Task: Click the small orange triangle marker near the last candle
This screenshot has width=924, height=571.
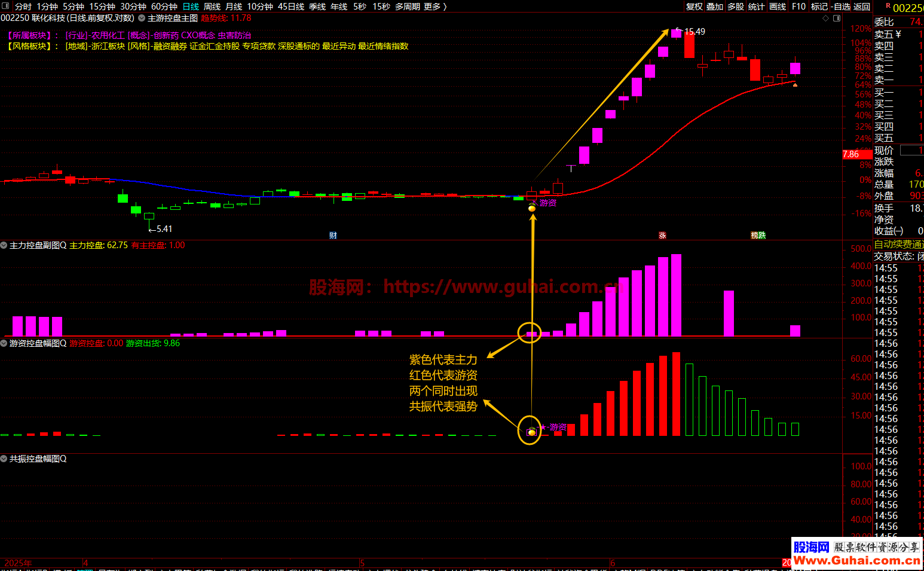Action: [795, 85]
